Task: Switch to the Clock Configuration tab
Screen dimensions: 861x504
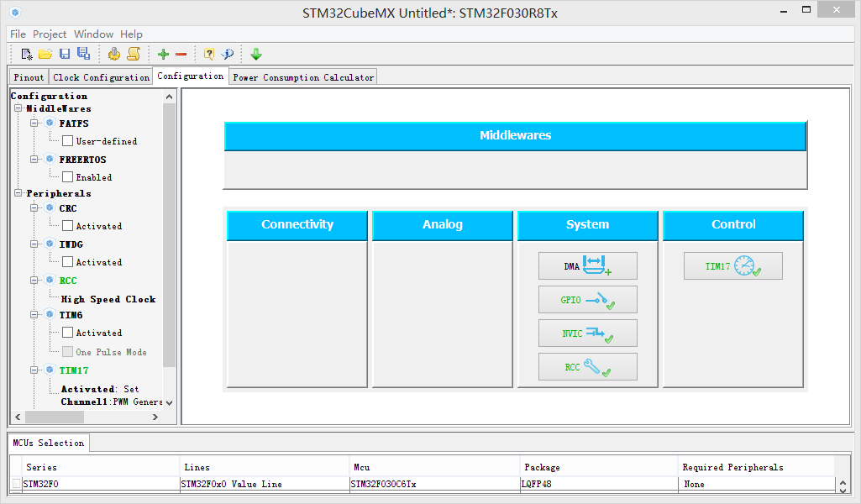Action: pyautogui.click(x=101, y=77)
